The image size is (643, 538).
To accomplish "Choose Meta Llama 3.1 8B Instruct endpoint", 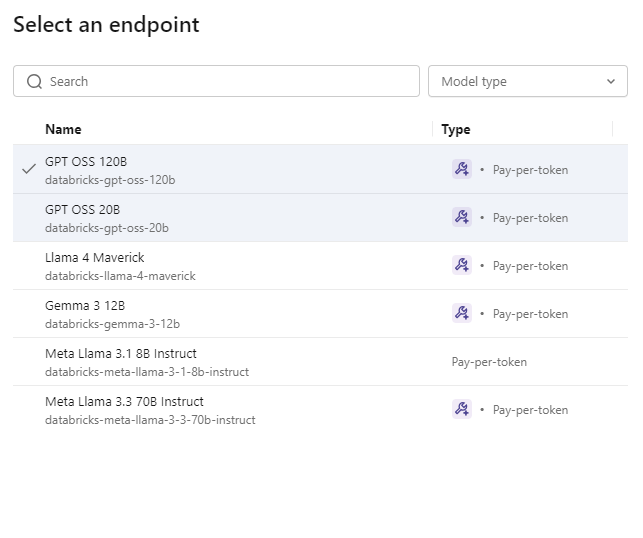I will (x=320, y=361).
